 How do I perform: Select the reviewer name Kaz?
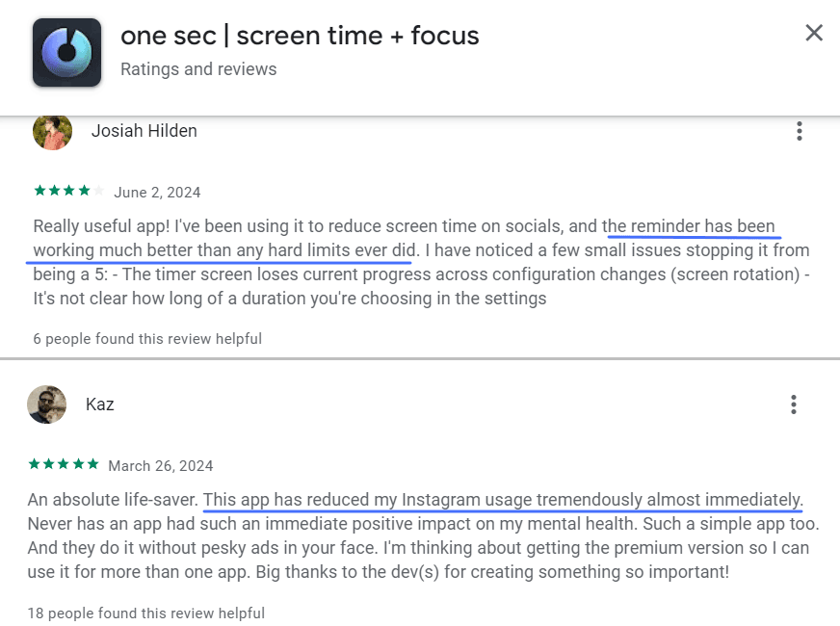100,404
